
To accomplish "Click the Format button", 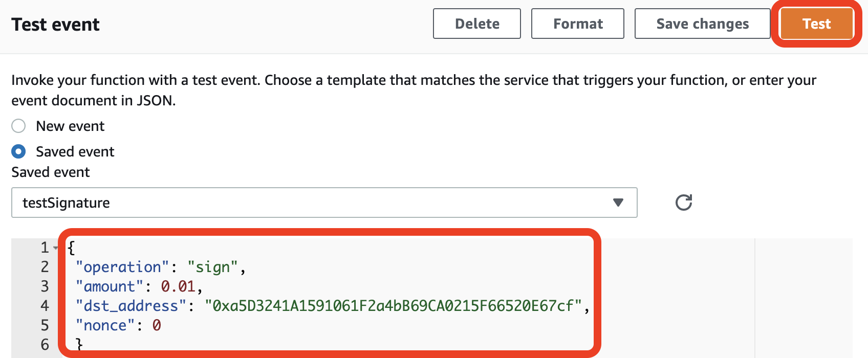I will tap(578, 24).
